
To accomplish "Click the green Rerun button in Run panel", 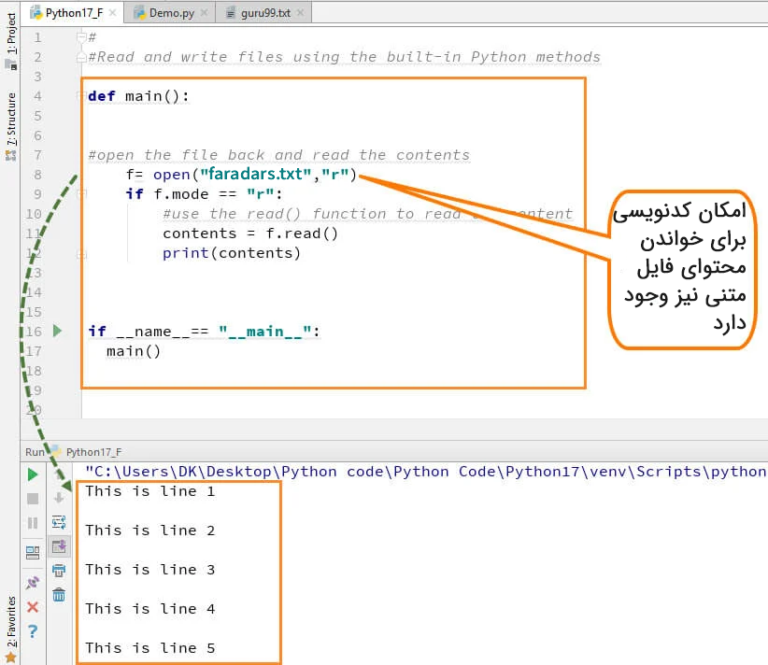I will [x=32, y=474].
